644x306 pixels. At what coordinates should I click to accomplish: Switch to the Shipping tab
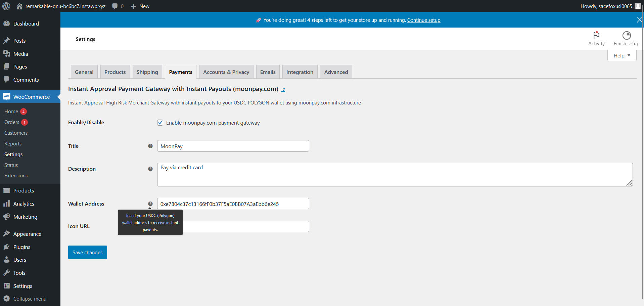[147, 72]
